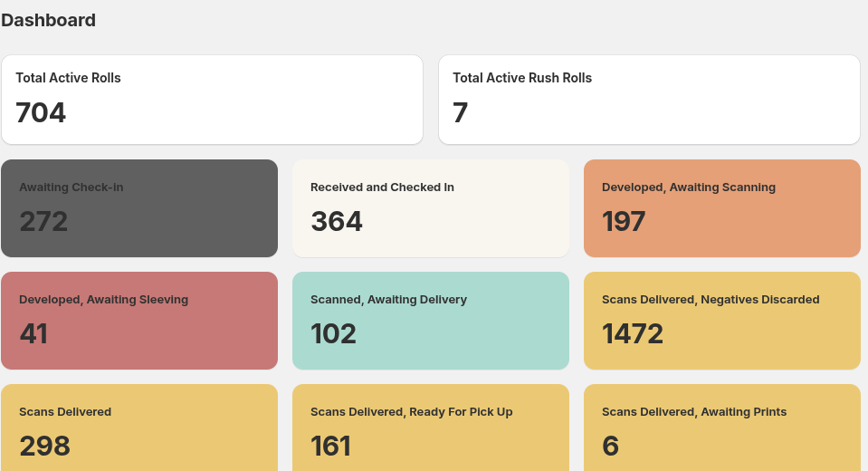Click the count 272
This screenshot has height=471, width=868.
tap(43, 222)
